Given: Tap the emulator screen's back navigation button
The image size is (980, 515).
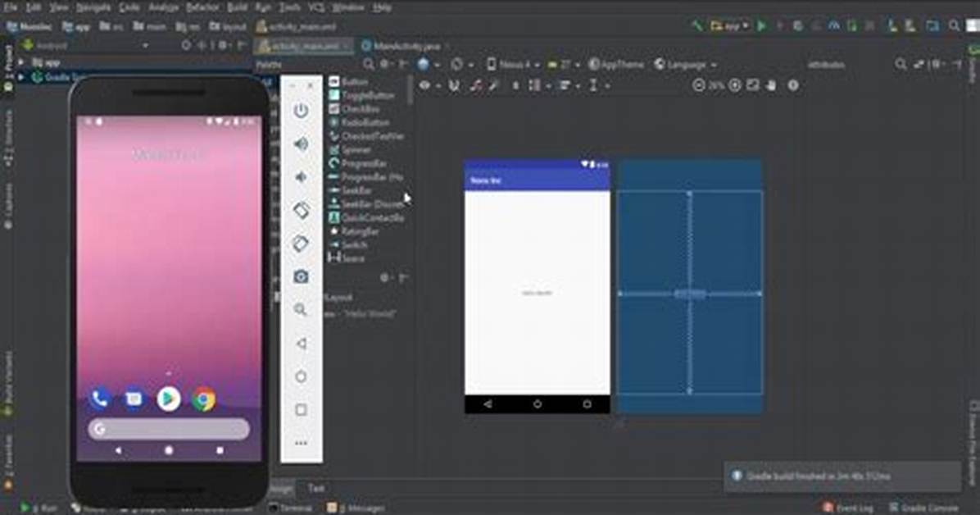Looking at the screenshot, I should 118,450.
